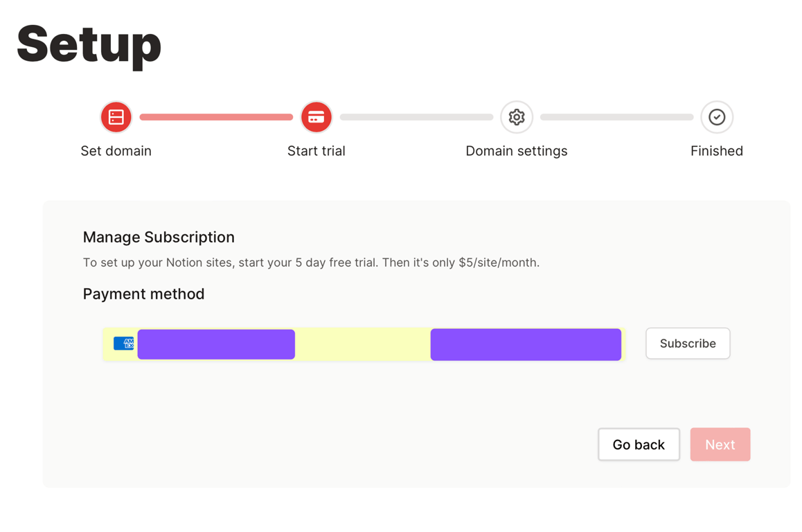Click the Amex card brand icon
Image resolution: width=802 pixels, height=532 pixels.
(124, 344)
